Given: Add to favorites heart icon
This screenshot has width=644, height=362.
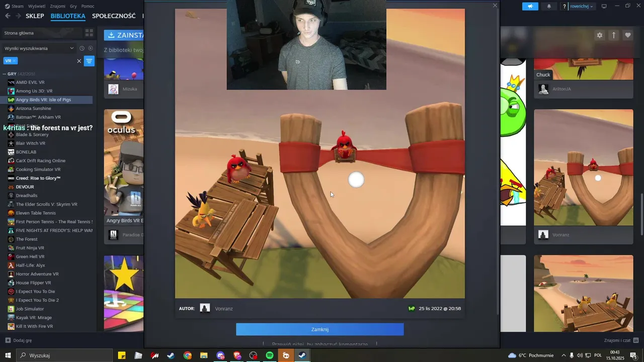Looking at the screenshot, I should coord(628,35).
